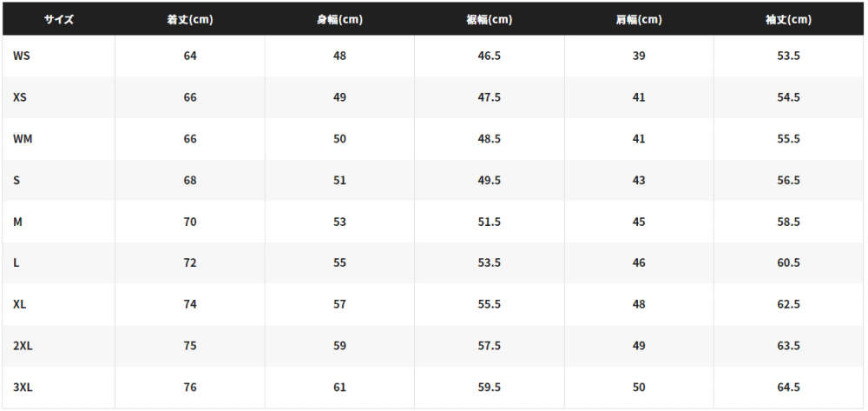Image resolution: width=868 pixels, height=411 pixels.
Task: Click the 着丈(cm) column header
Action: pos(190,19)
